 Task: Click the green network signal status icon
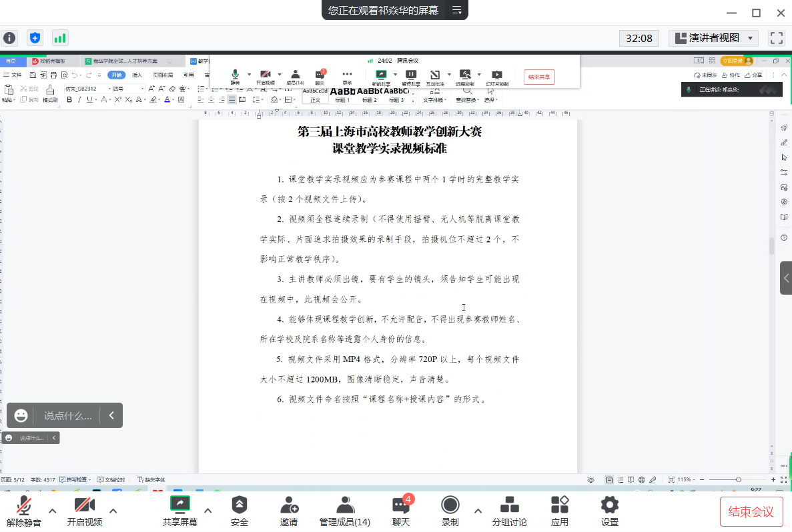(60, 38)
